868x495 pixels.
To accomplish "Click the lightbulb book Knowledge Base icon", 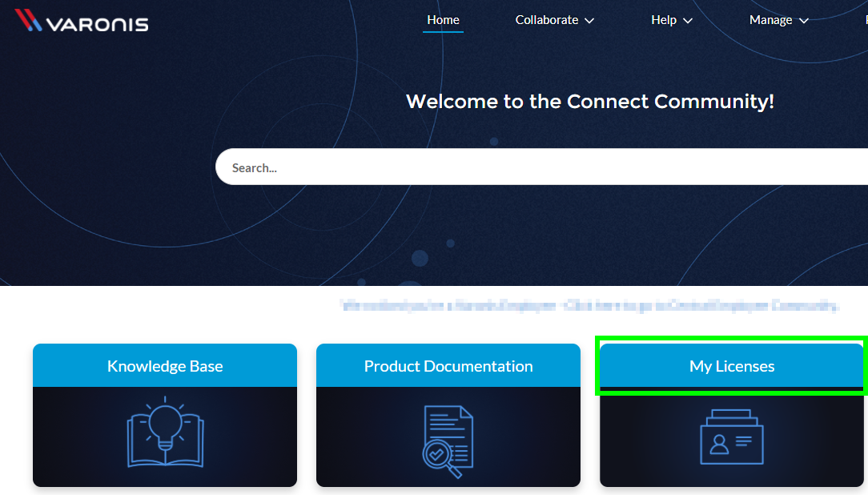I will 165,433.
